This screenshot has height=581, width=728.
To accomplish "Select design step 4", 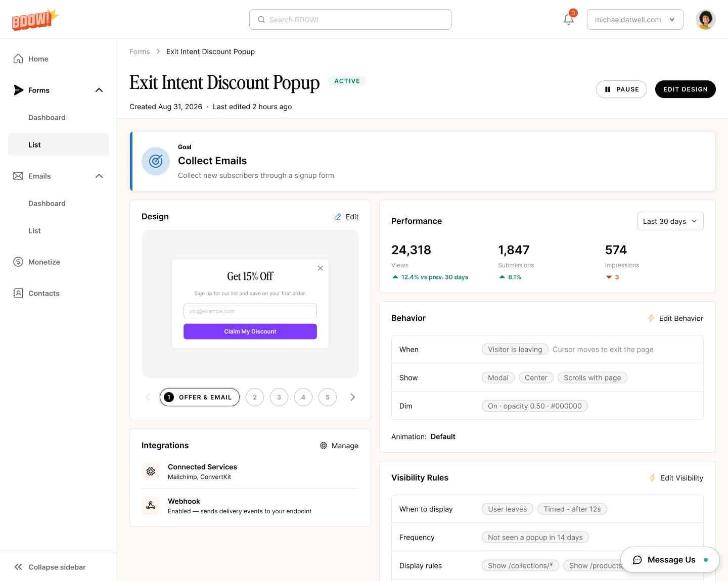I will point(303,397).
